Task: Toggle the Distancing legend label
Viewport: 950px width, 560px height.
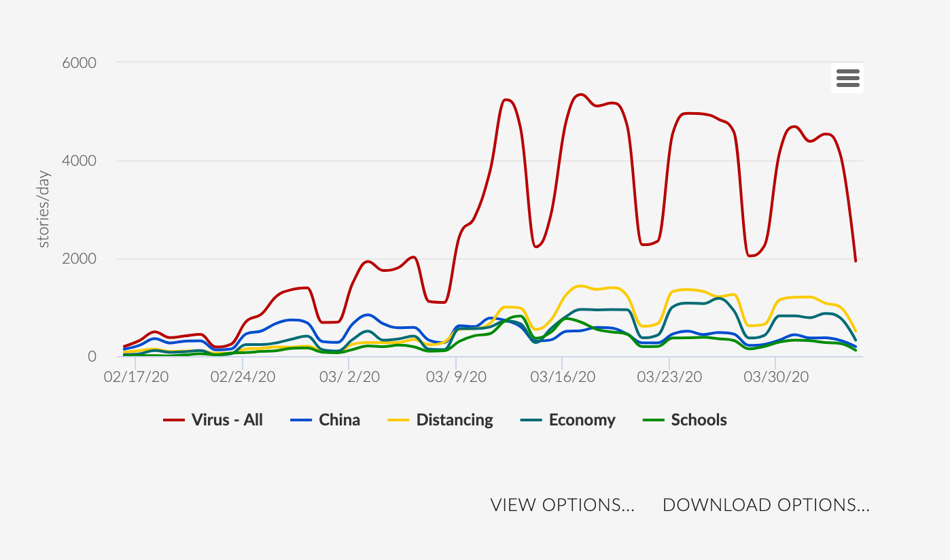Action: (x=455, y=420)
